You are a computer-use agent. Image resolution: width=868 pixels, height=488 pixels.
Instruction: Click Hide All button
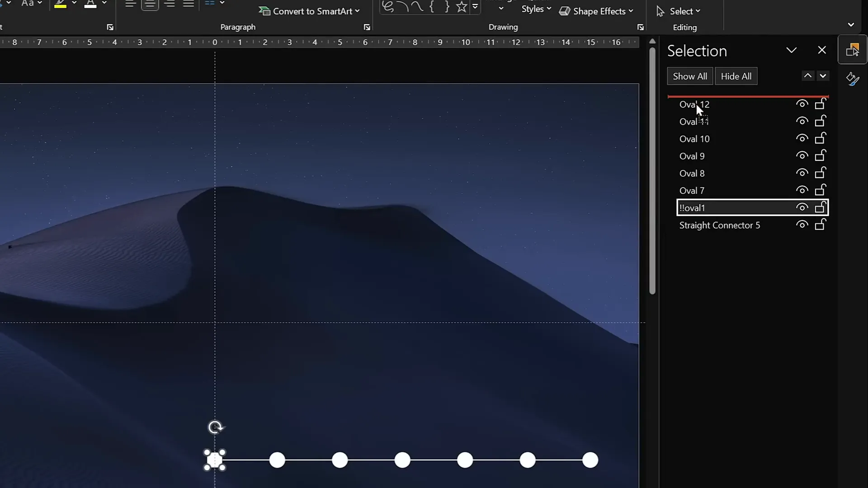coord(736,76)
